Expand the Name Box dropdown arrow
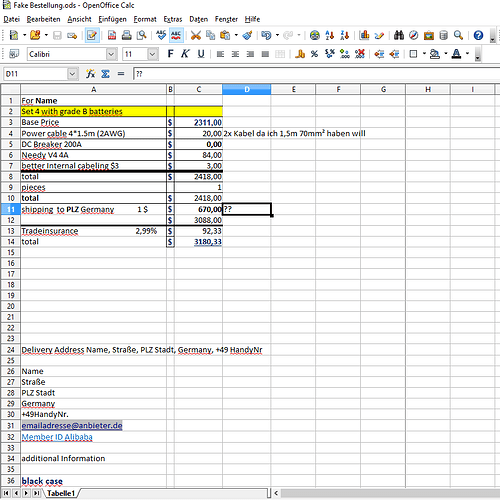Image resolution: width=500 pixels, height=500 pixels. coord(72,74)
